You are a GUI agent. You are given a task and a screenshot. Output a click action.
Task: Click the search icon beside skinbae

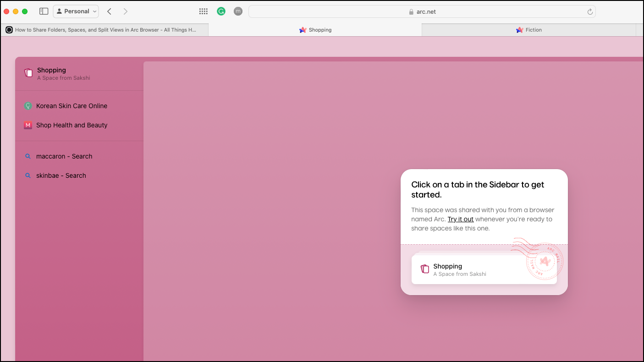28,176
